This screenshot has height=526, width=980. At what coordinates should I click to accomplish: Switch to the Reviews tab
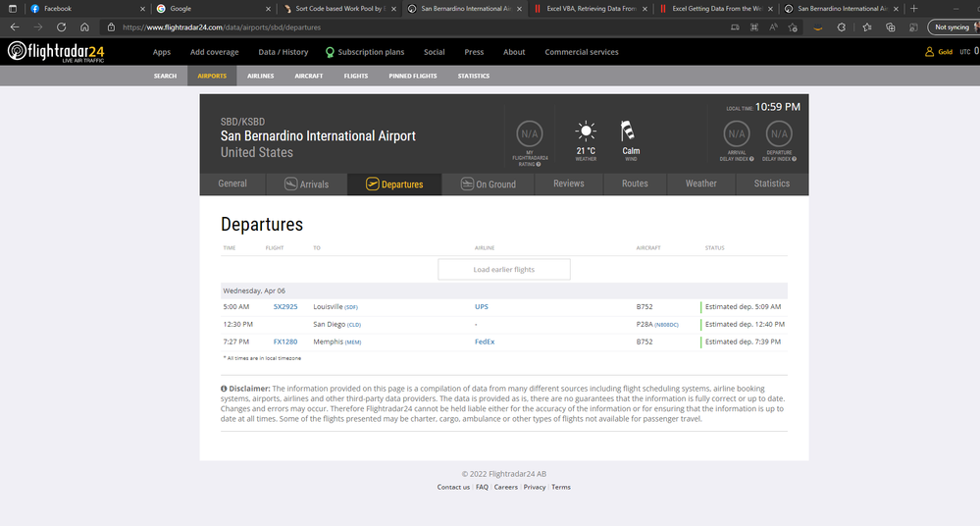[x=569, y=184]
